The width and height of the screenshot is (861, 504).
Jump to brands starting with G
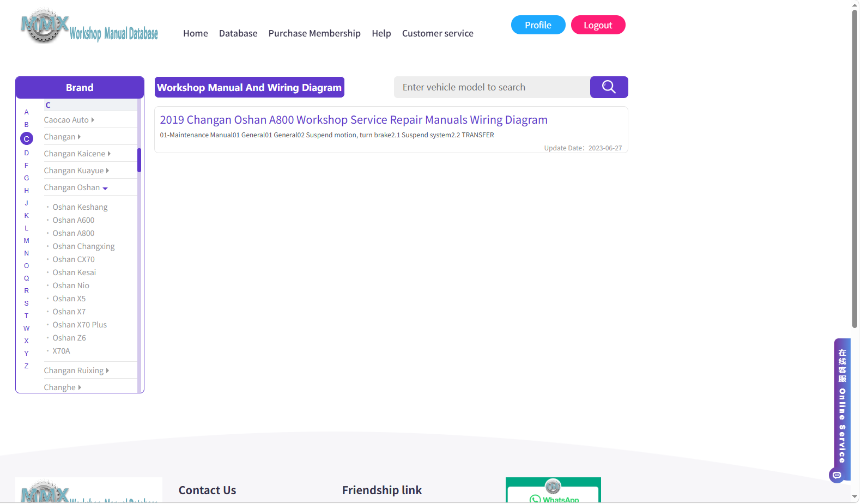tap(26, 178)
